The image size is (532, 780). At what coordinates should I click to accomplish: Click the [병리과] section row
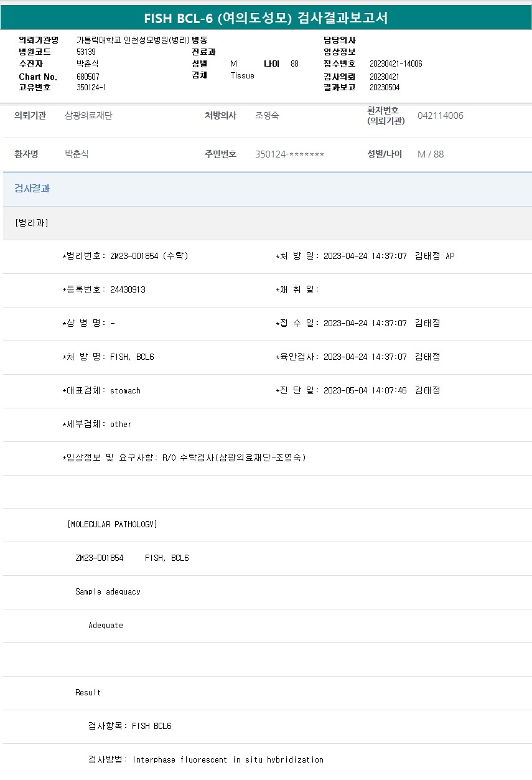point(31,223)
